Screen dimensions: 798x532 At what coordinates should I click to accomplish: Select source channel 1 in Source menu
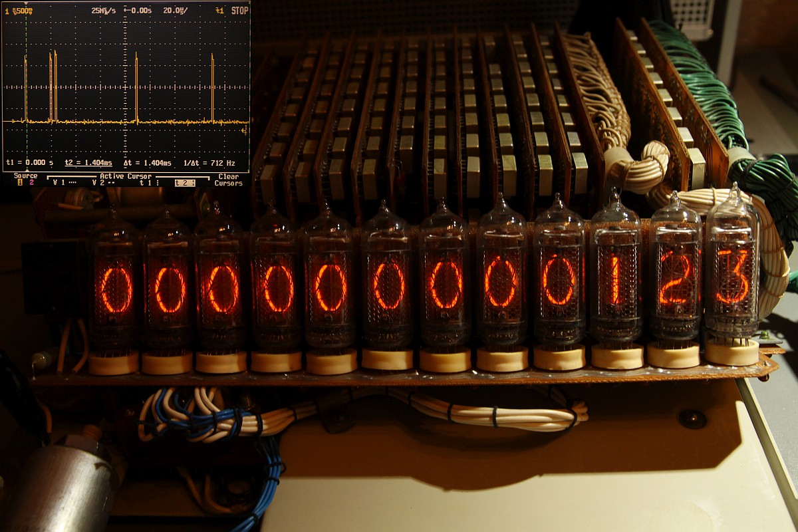(x=20, y=182)
